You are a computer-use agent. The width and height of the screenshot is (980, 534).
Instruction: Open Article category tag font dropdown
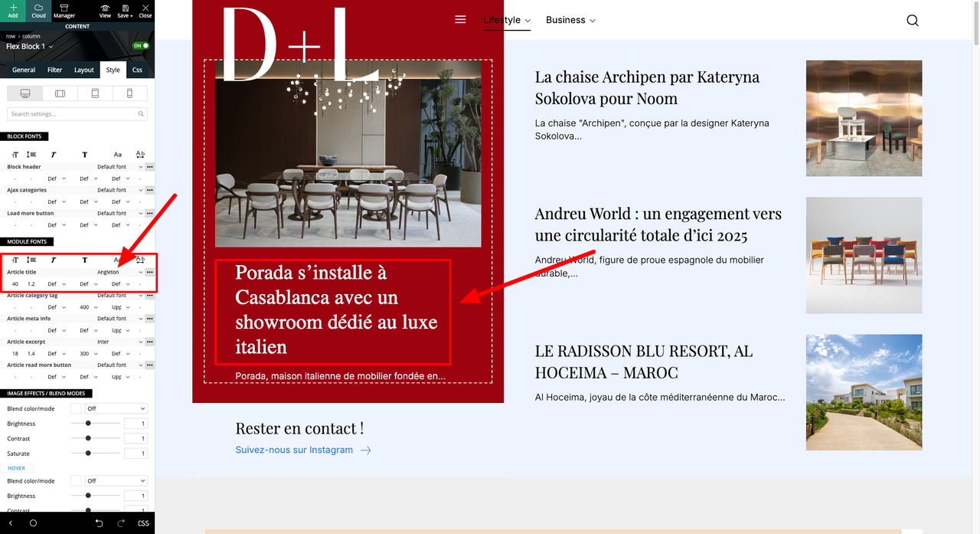click(x=119, y=295)
